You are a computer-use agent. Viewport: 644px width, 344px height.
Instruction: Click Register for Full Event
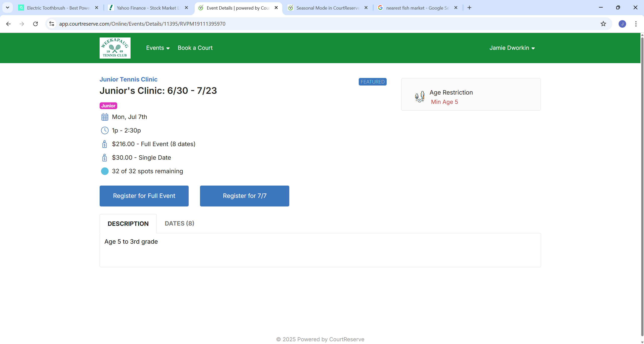[x=144, y=196]
